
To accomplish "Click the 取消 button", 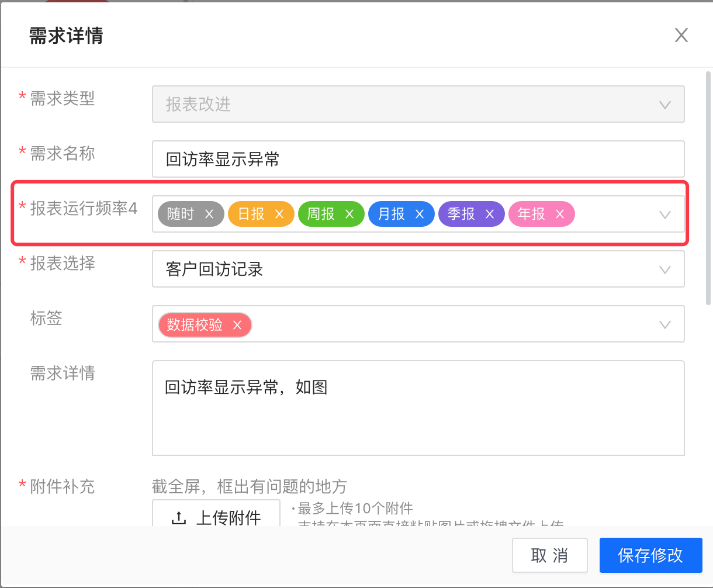I will point(549,555).
